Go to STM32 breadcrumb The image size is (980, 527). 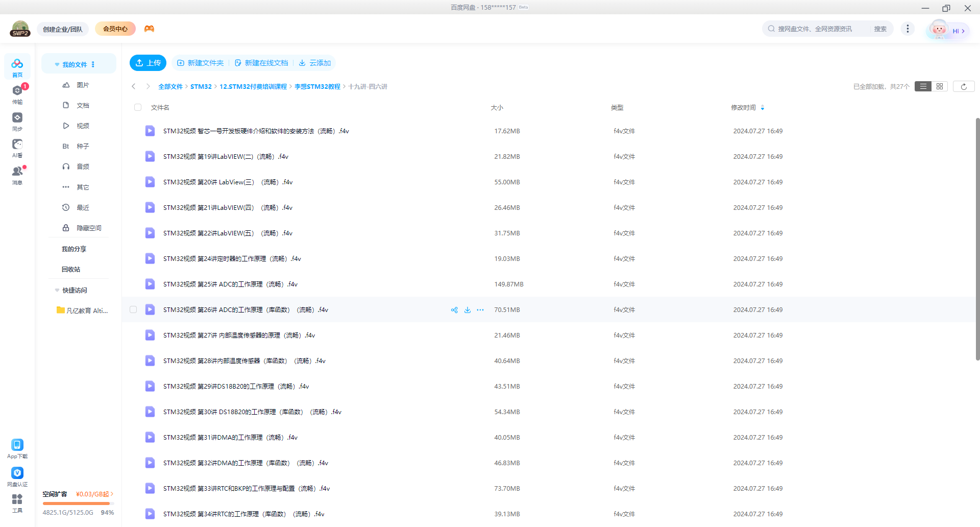[201, 87]
